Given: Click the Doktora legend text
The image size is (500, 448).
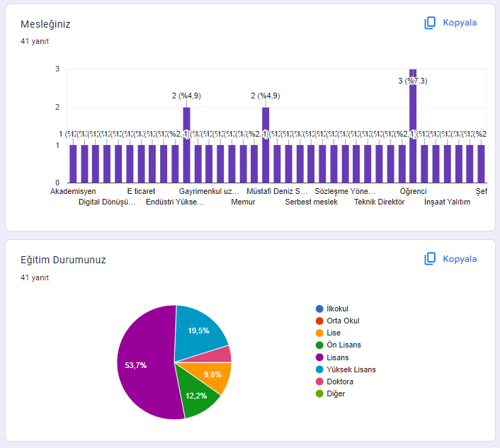Looking at the screenshot, I should click(340, 381).
